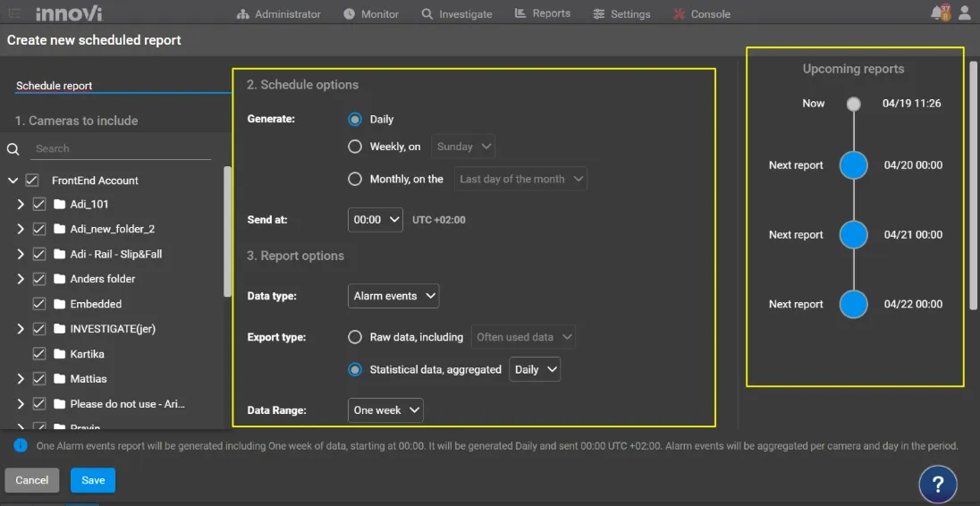Screen dimensions: 980x506
Task: Click the 04/20 Next report marker
Action: coord(853,165)
